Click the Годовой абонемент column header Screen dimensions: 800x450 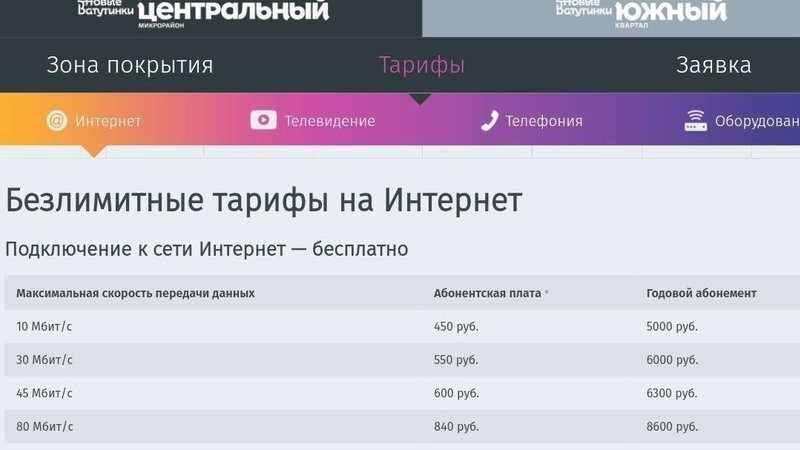tap(701, 293)
